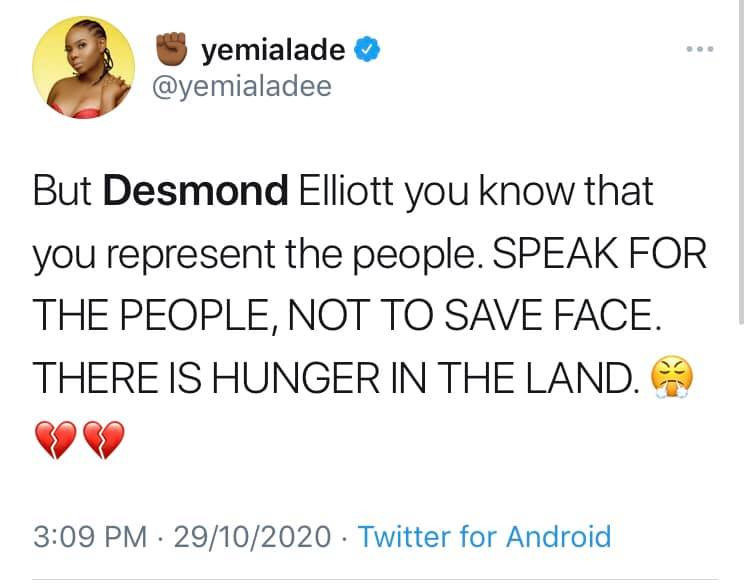The width and height of the screenshot is (750, 587).
Task: Click the line THERE IS HUNGER IN THE LAND
Action: click(x=337, y=379)
